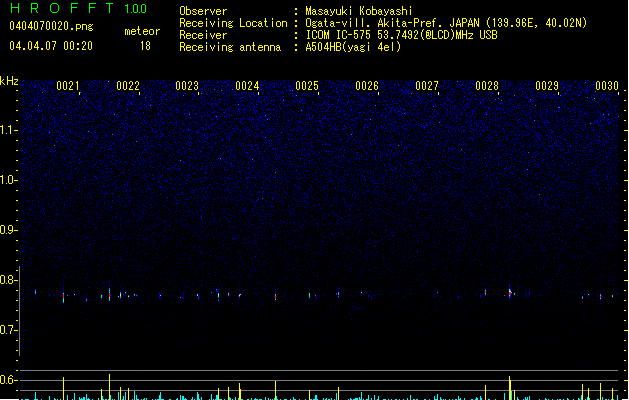Click the 0028 time marker
629x400 pixels.
click(487, 86)
